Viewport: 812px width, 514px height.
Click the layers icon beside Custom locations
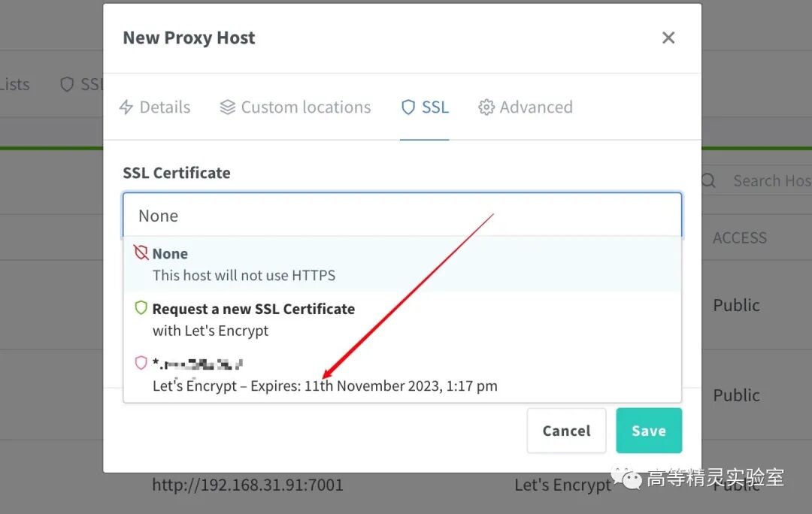click(x=227, y=107)
